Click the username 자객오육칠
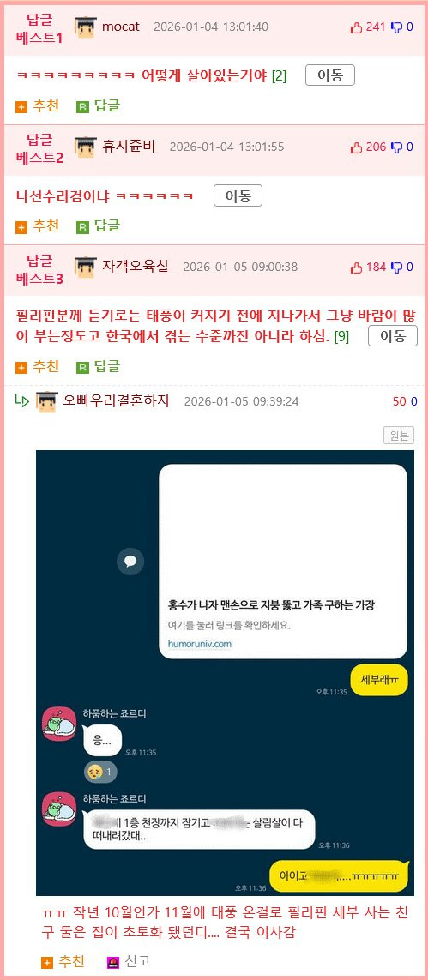 (135, 267)
